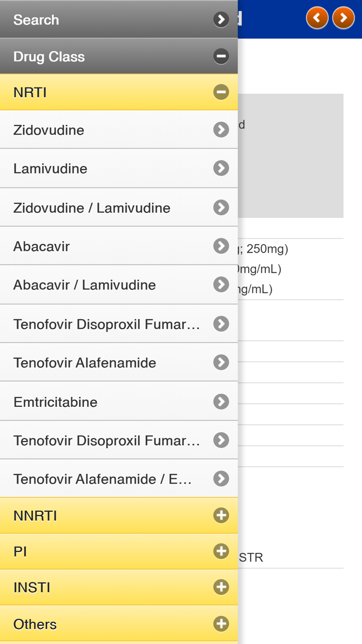Click the arrow icon beside Abacavir
Screen dimensions: 362x644
coord(221,246)
